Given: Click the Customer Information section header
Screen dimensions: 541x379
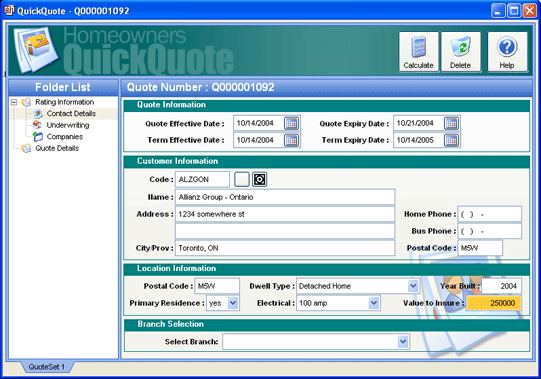Looking at the screenshot, I should click(x=326, y=162).
